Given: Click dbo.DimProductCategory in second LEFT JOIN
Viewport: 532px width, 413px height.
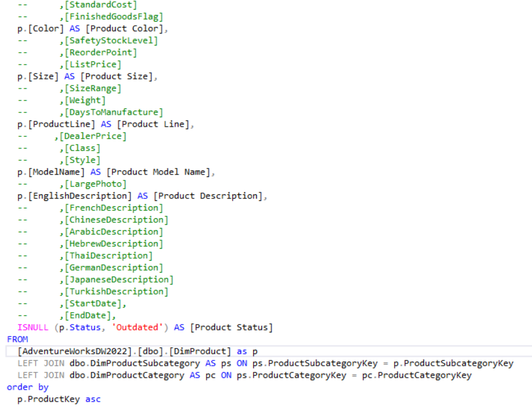Looking at the screenshot, I should pos(127,375).
